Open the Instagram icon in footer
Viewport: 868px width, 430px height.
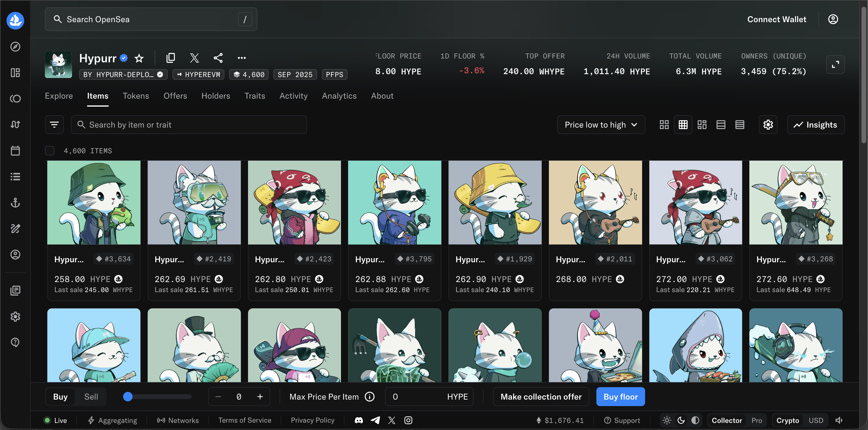408,420
